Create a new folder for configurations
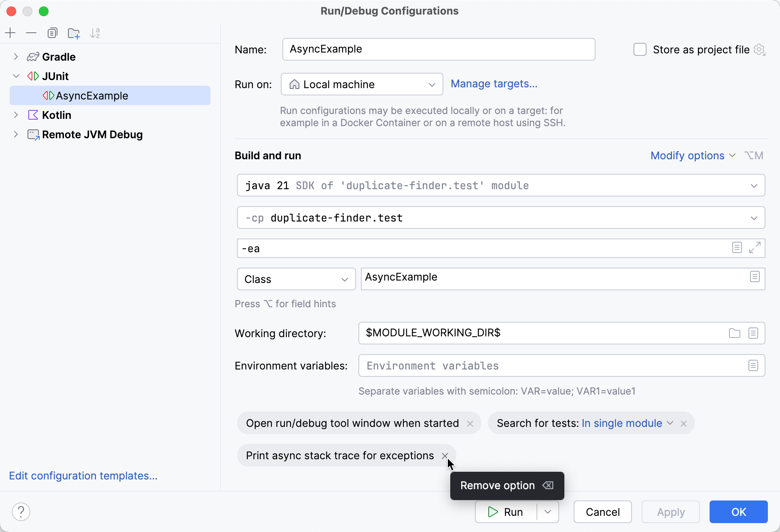 click(74, 33)
